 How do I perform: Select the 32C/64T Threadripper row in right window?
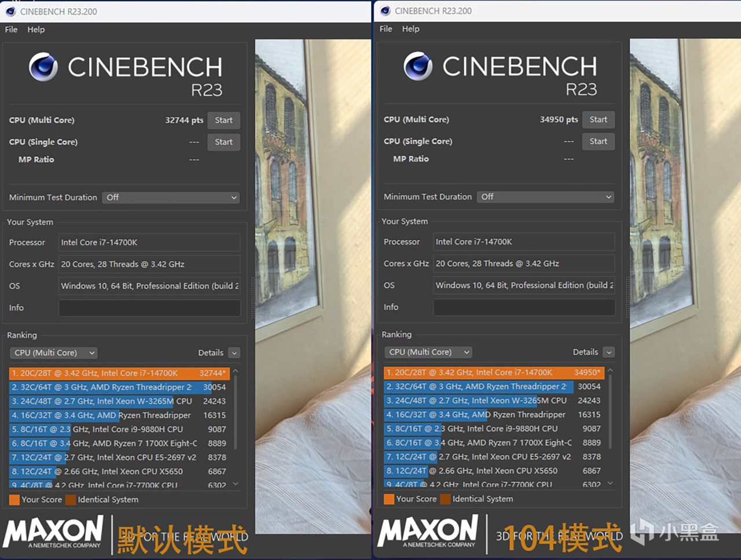coord(494,387)
